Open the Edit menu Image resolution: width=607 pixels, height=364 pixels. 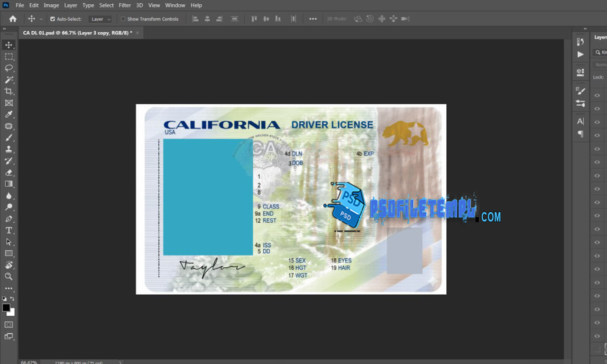click(x=34, y=5)
